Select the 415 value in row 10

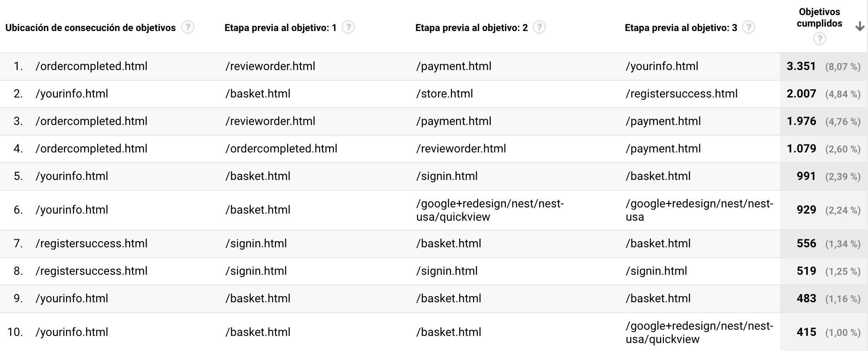(806, 332)
